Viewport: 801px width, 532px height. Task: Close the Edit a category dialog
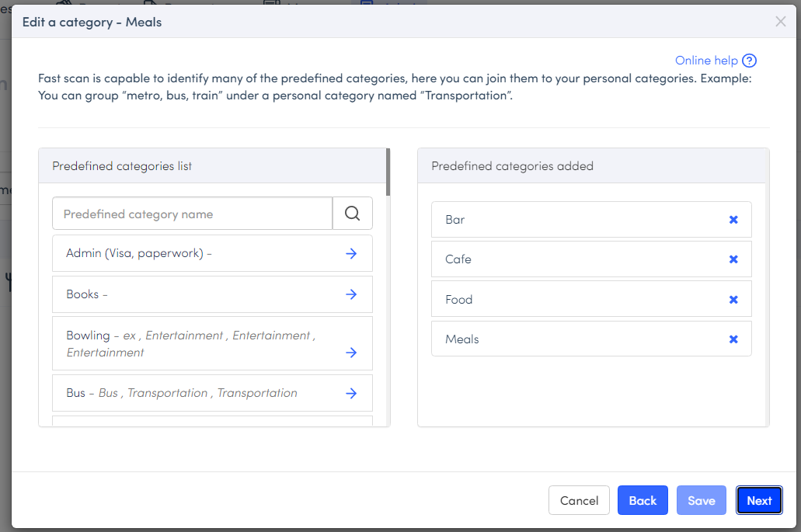tap(781, 22)
